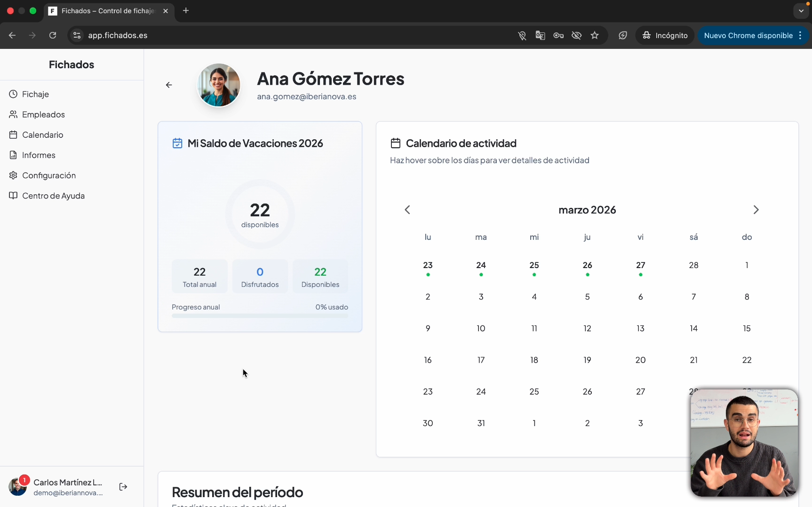Open Fichaje in the sidebar
Image resolution: width=812 pixels, height=507 pixels.
(x=35, y=94)
